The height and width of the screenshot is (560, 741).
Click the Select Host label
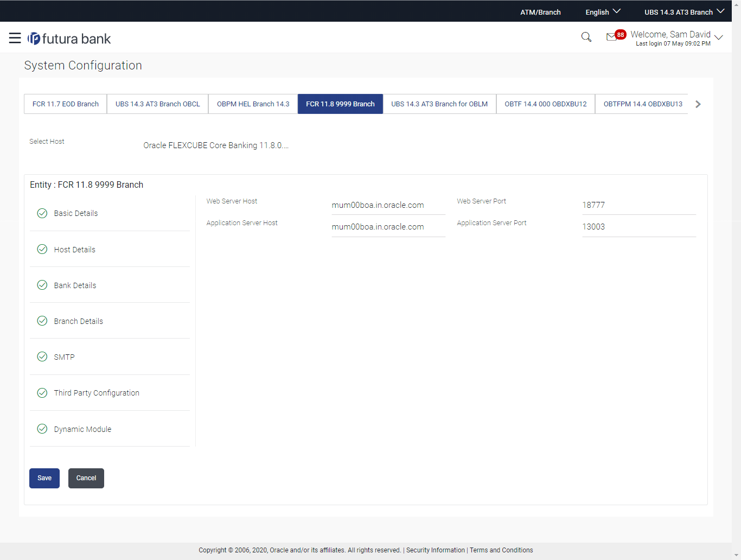(47, 142)
